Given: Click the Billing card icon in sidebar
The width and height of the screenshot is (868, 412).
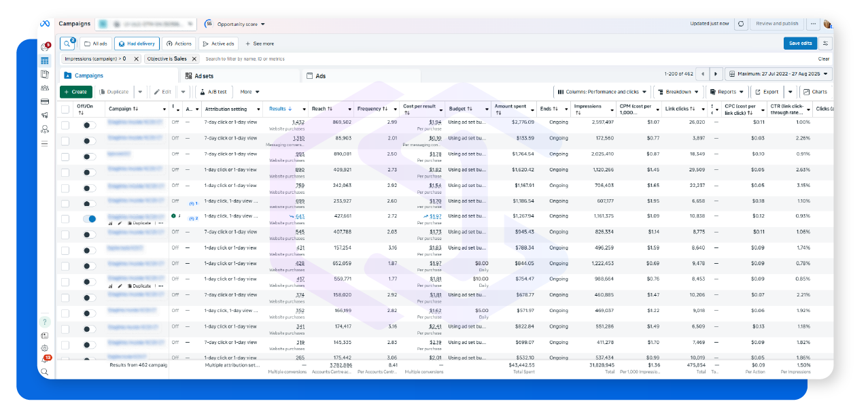Looking at the screenshot, I should pos(45,101).
